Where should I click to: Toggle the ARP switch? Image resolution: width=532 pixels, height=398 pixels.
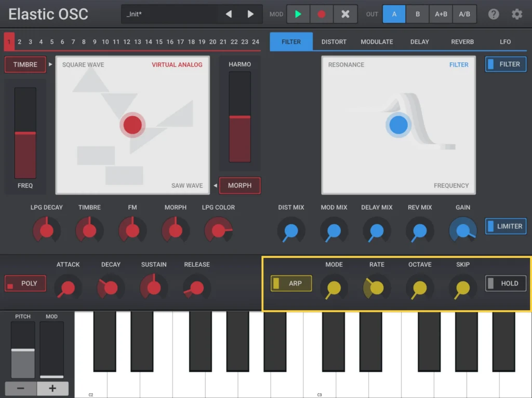pyautogui.click(x=291, y=283)
